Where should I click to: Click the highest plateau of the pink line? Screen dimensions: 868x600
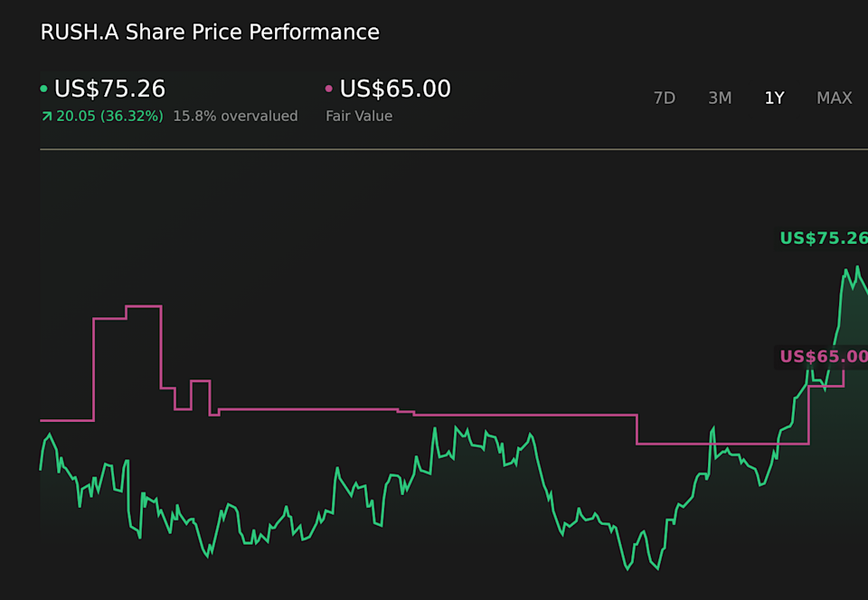pos(143,306)
